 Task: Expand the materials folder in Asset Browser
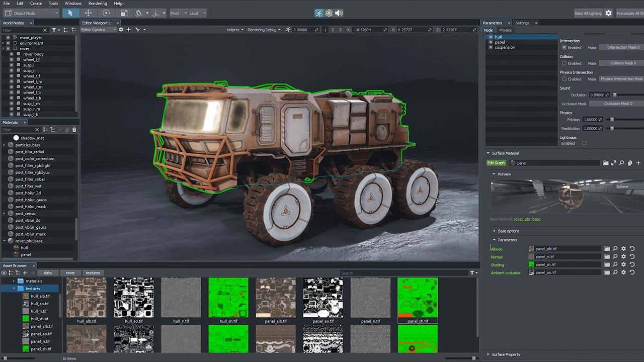click(x=14, y=281)
